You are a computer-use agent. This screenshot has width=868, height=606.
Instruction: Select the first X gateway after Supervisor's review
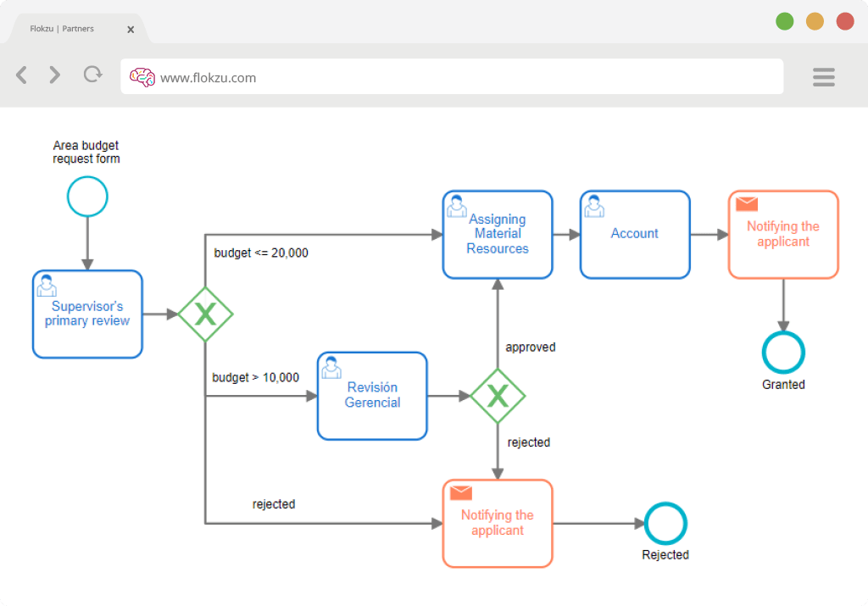click(205, 314)
